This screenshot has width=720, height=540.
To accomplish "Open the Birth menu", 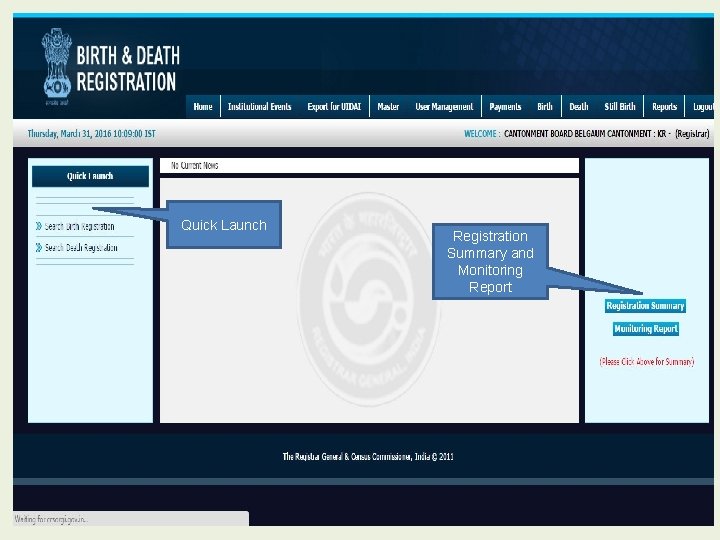I will click(x=545, y=107).
